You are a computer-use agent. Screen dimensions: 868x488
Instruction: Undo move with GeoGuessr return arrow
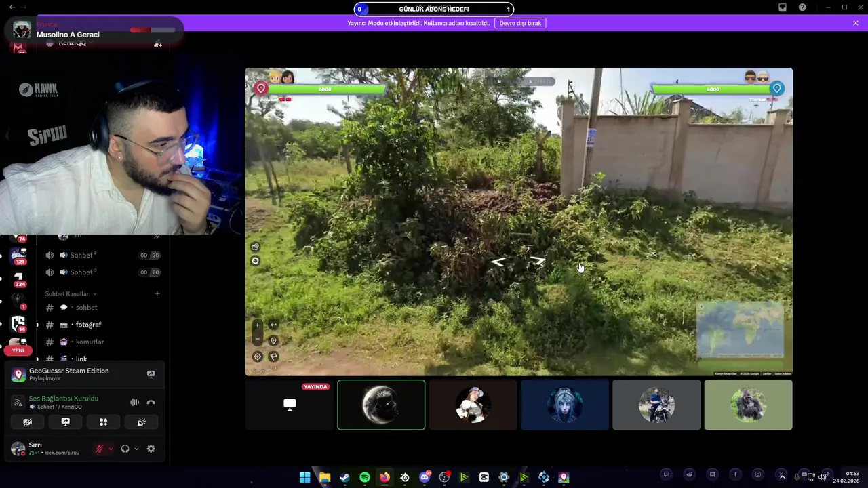click(273, 325)
